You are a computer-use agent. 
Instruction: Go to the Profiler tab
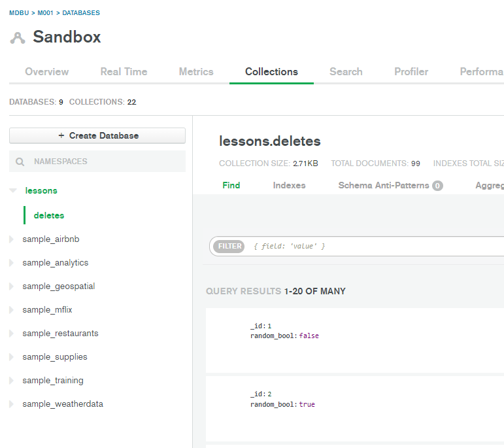pyautogui.click(x=411, y=72)
